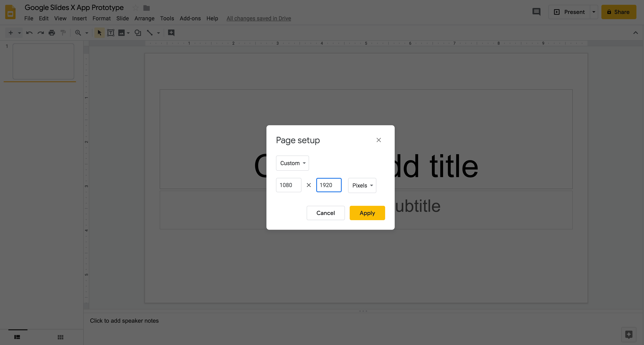Viewport: 644px width, 345px height.
Task: Open the View menu
Action: pyautogui.click(x=60, y=18)
